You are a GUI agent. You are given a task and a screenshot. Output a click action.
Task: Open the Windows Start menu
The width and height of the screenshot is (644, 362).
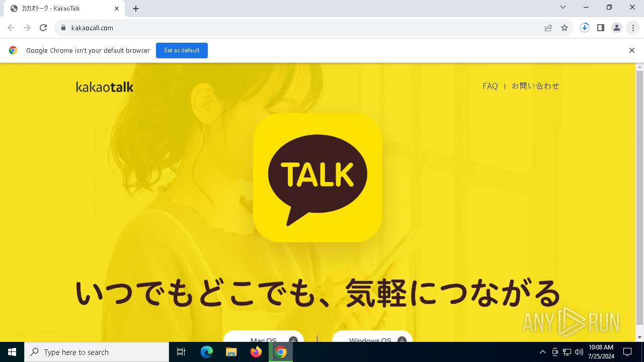(12, 352)
